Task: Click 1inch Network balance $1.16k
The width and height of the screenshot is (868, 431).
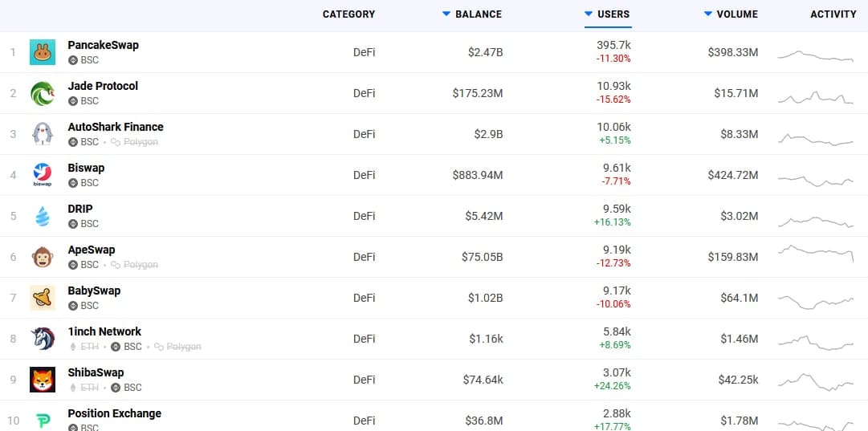Action: pyautogui.click(x=486, y=340)
